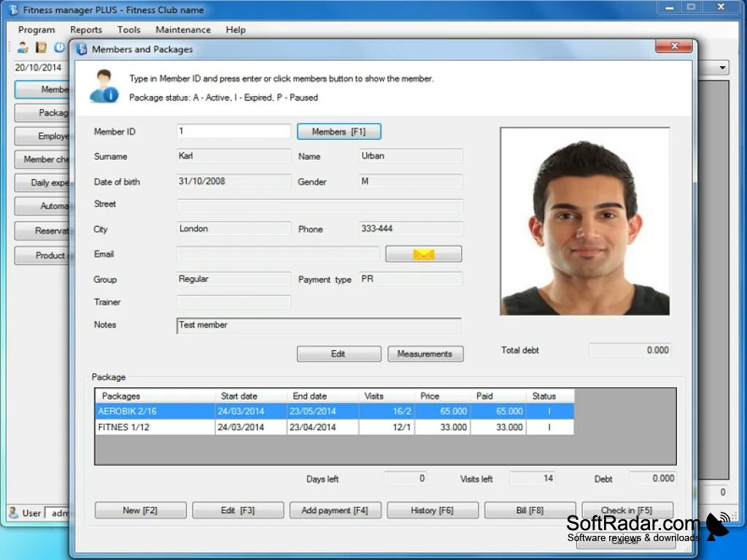Screen dimensions: 747x560
Task: Click the yellow envelope email button
Action: click(x=424, y=254)
